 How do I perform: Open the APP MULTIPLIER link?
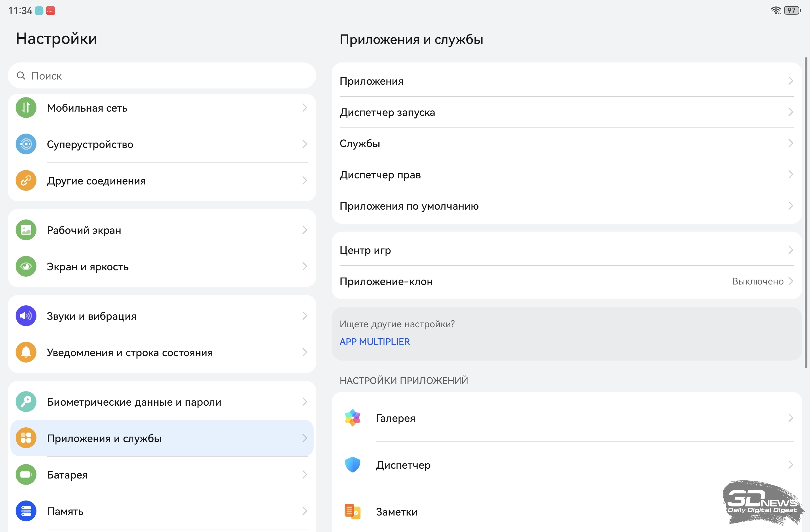coord(374,341)
